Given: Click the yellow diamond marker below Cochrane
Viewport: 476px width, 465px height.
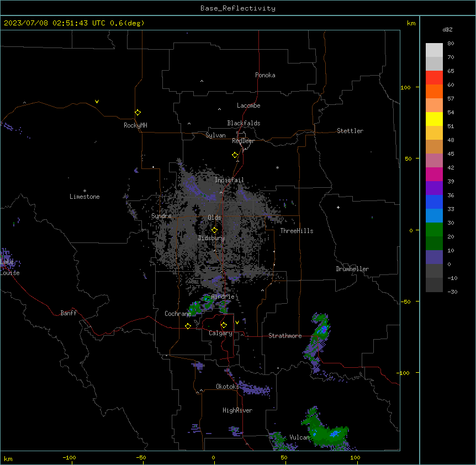Looking at the screenshot, I should (x=188, y=326).
